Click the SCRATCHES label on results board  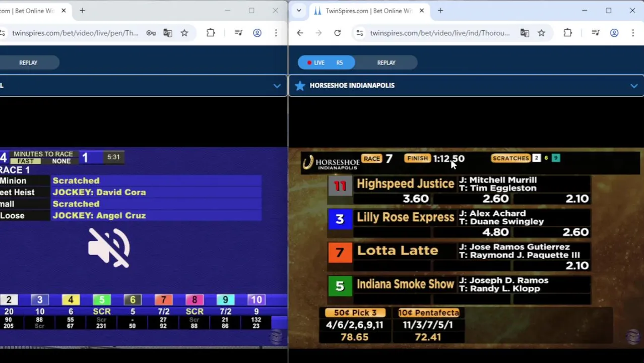(510, 158)
